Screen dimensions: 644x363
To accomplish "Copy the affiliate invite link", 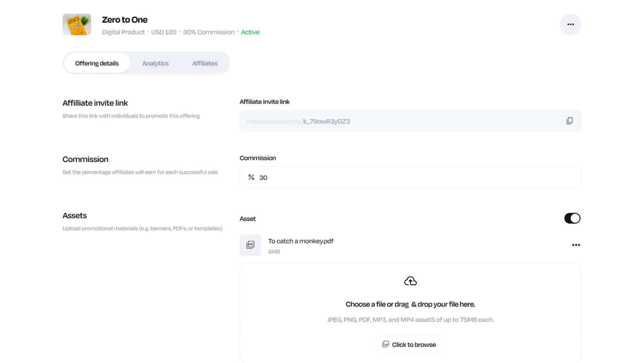I will click(x=569, y=121).
